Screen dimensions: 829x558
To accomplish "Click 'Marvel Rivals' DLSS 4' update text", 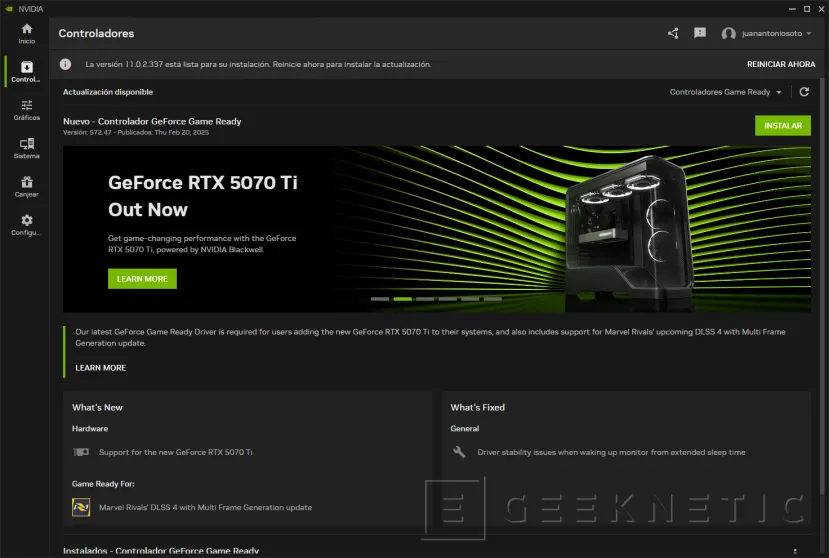I will tap(205, 507).
